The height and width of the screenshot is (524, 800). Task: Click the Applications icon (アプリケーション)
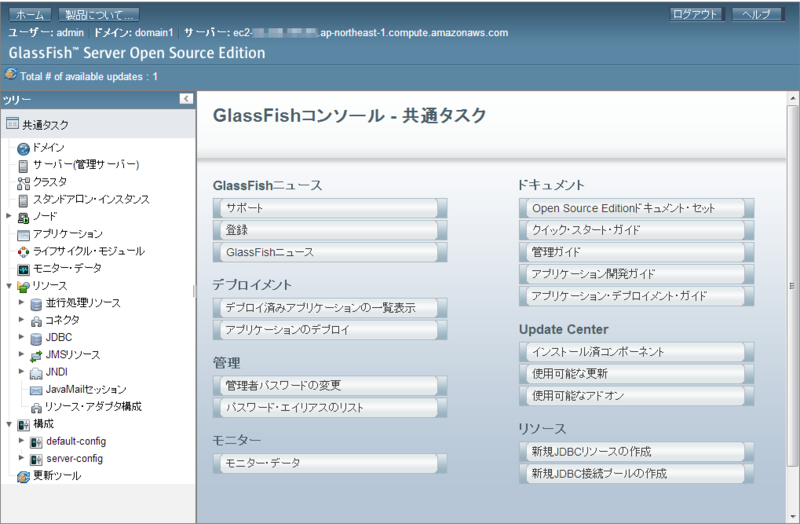coord(23,235)
